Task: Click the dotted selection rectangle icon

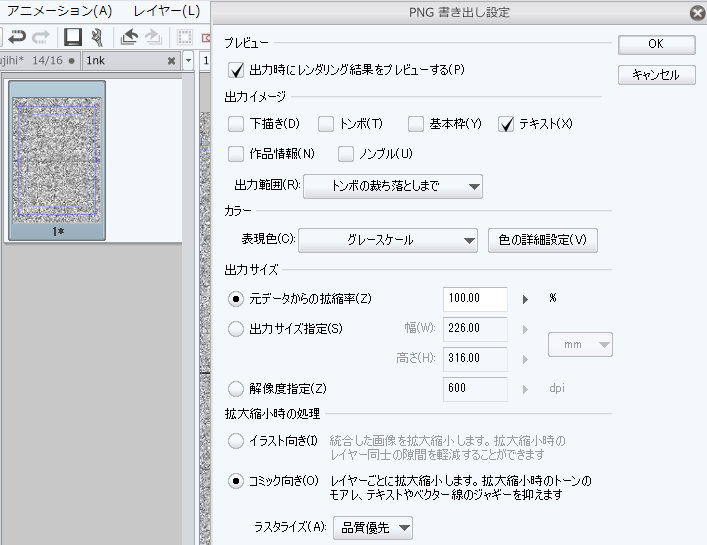Action: (x=185, y=37)
